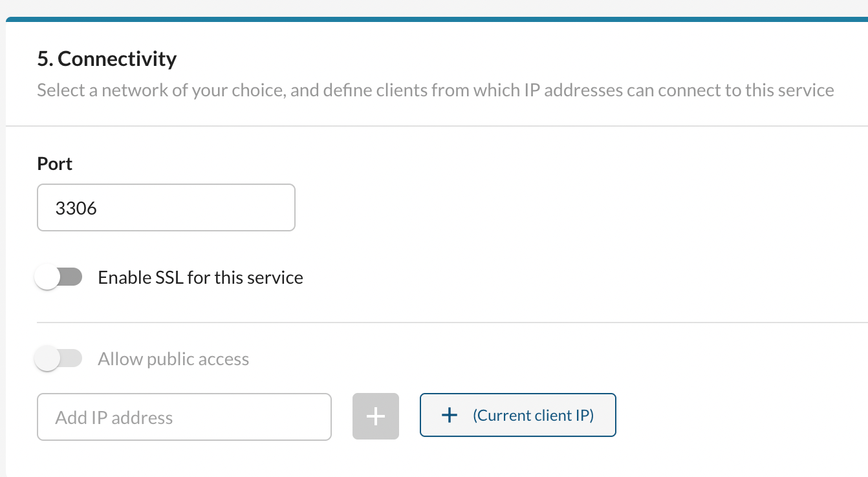Click the divider line above Allow public access
Viewport: 868px width, 477px height.
click(x=451, y=322)
